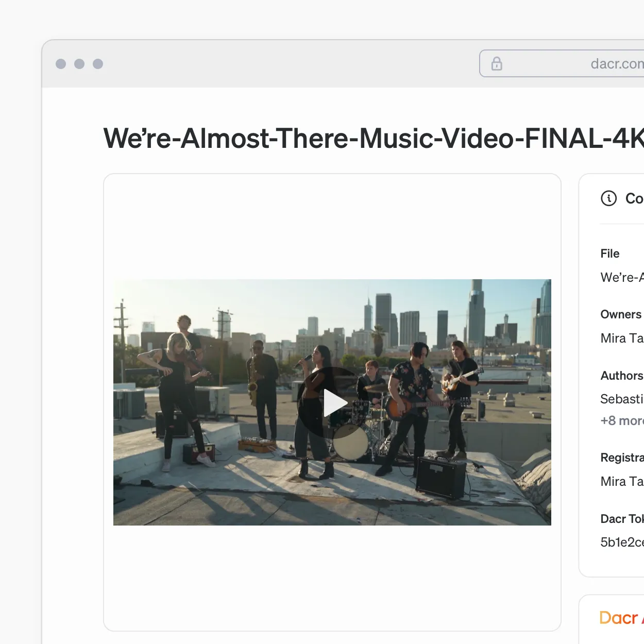Click the File label in panel
This screenshot has width=644, height=644.
coord(610,253)
